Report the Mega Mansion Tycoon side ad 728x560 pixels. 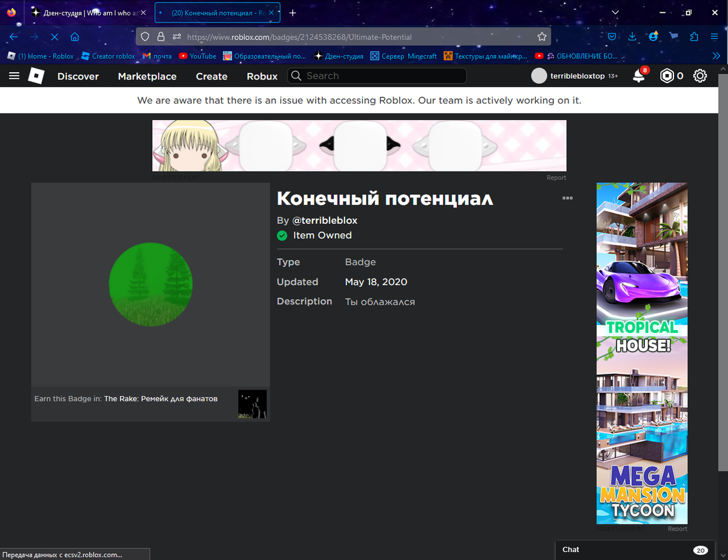(x=678, y=528)
